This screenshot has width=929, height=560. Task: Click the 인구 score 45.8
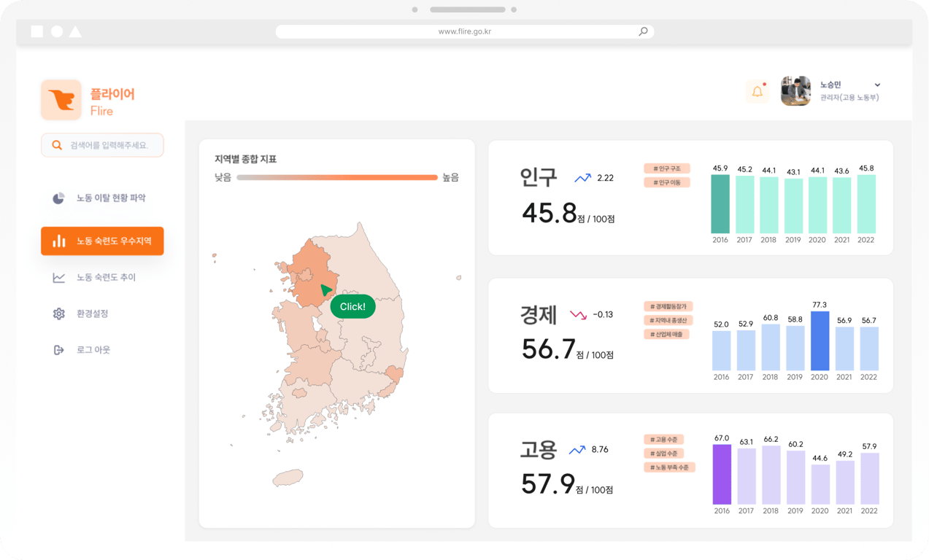click(x=549, y=214)
